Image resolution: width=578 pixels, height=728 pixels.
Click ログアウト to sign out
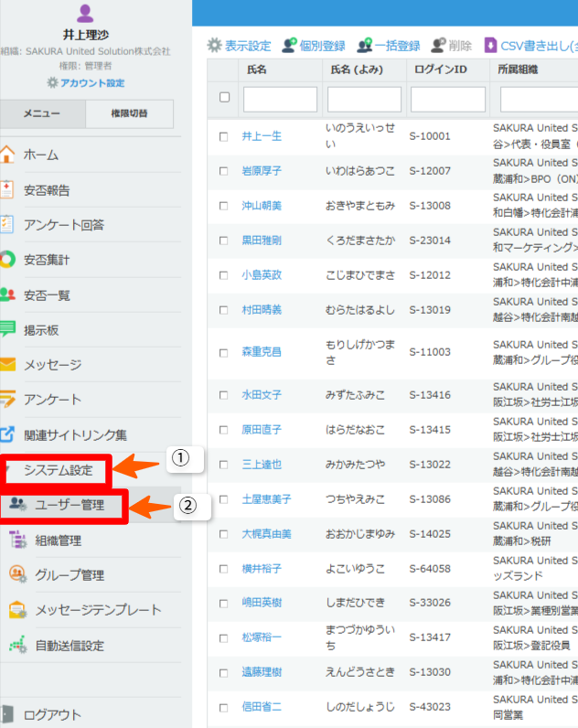53,714
